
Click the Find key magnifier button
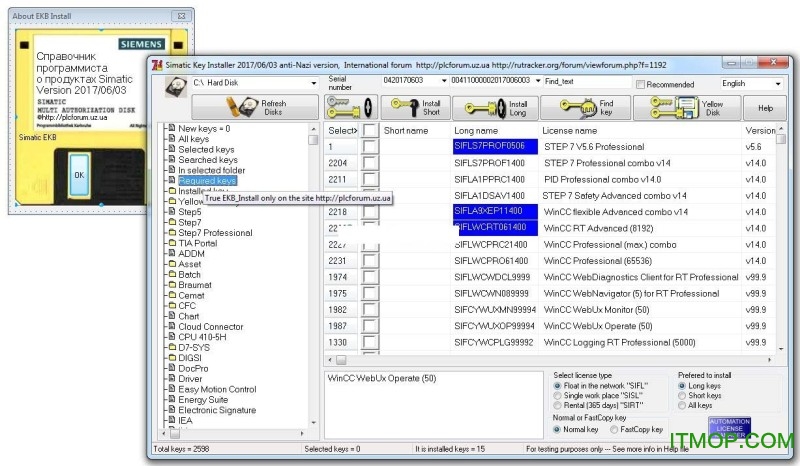pos(594,107)
